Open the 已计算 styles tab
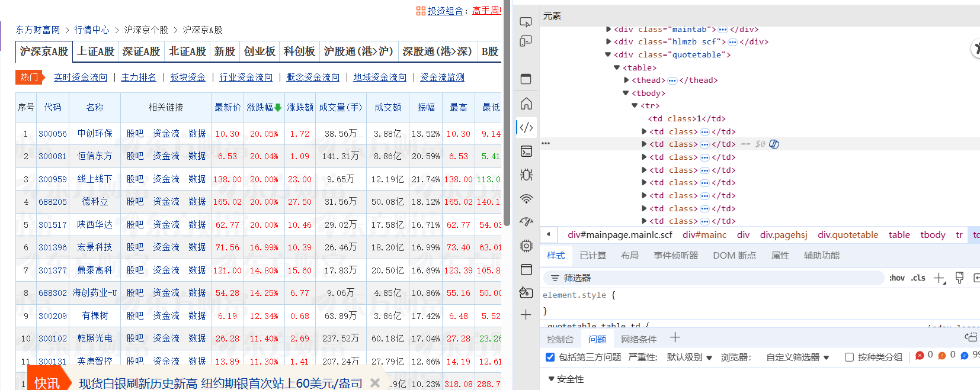The width and height of the screenshot is (980, 390). point(593,256)
